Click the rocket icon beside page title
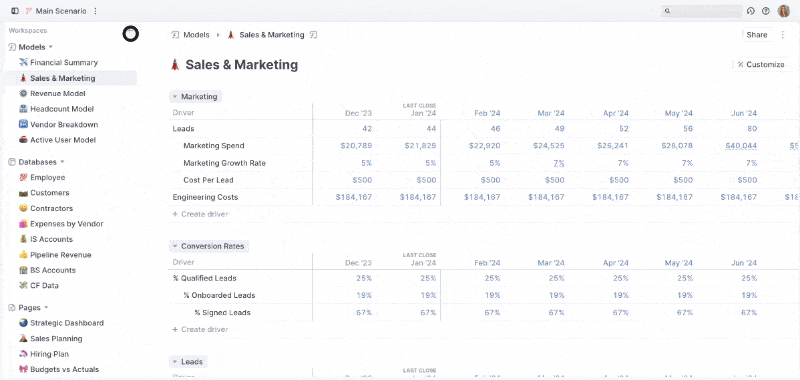 (175, 65)
